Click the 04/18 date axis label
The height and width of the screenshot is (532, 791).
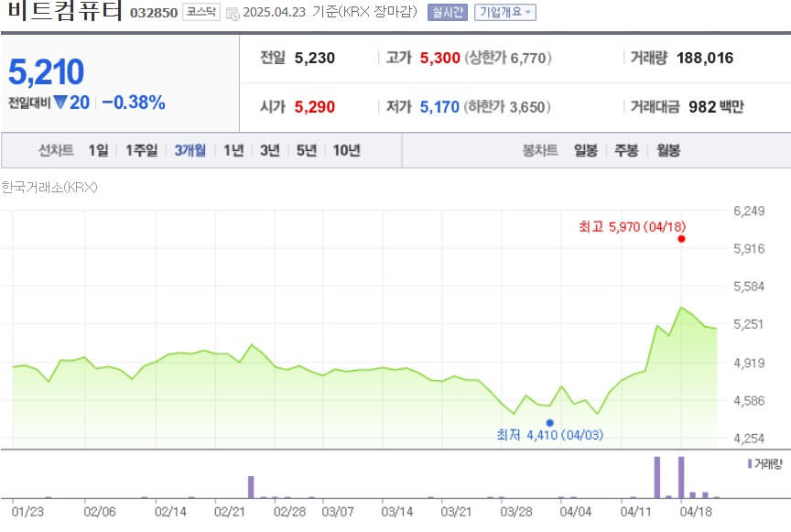pos(696,512)
